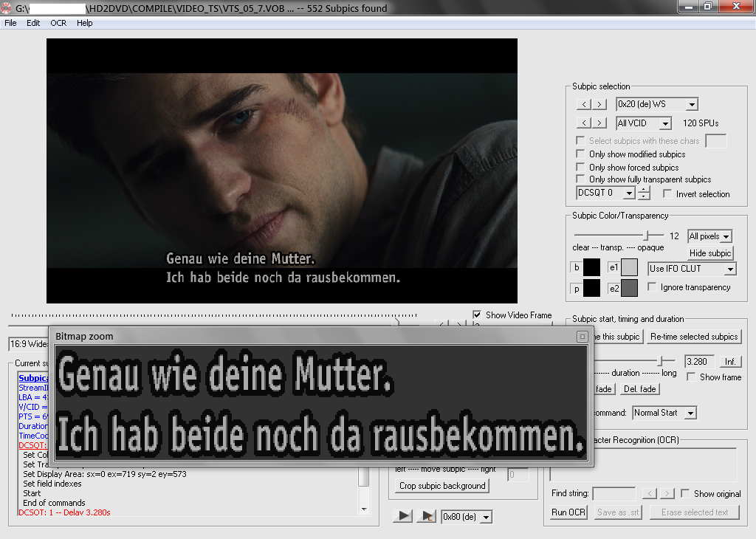Open the Help menu

click(84, 23)
